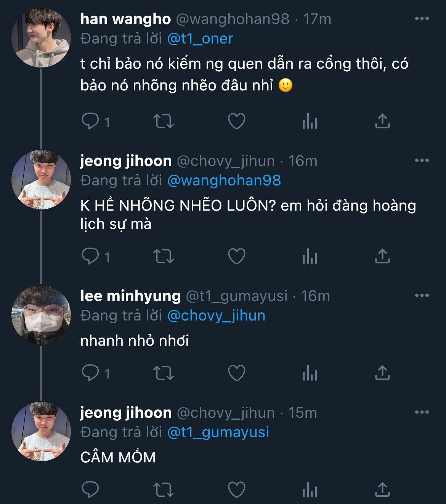
Task: Like the "K HỀ NHỮNG NHẼO LUÔN" tweet
Action: (236, 256)
